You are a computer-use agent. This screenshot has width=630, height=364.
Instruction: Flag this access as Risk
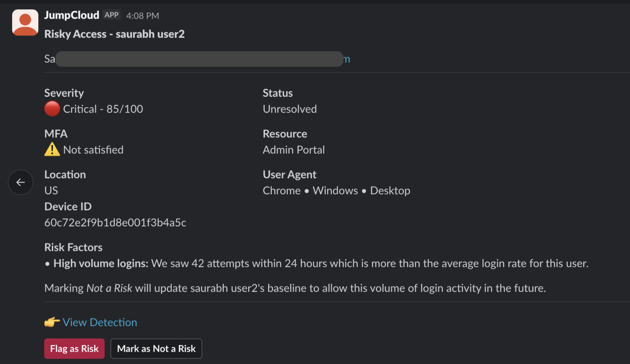[74, 349]
